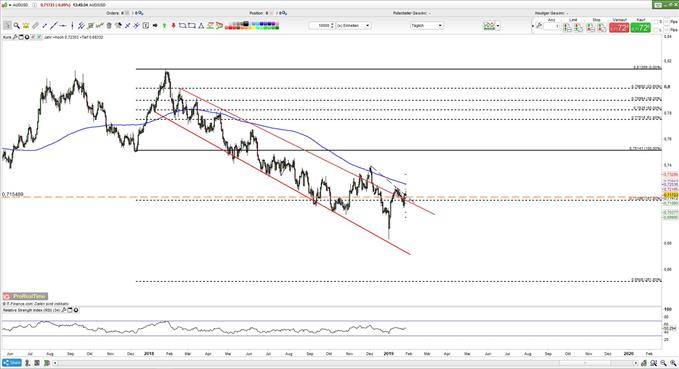Click the 10000 units input field
Screen dimensions: 679x369
[x=320, y=26]
